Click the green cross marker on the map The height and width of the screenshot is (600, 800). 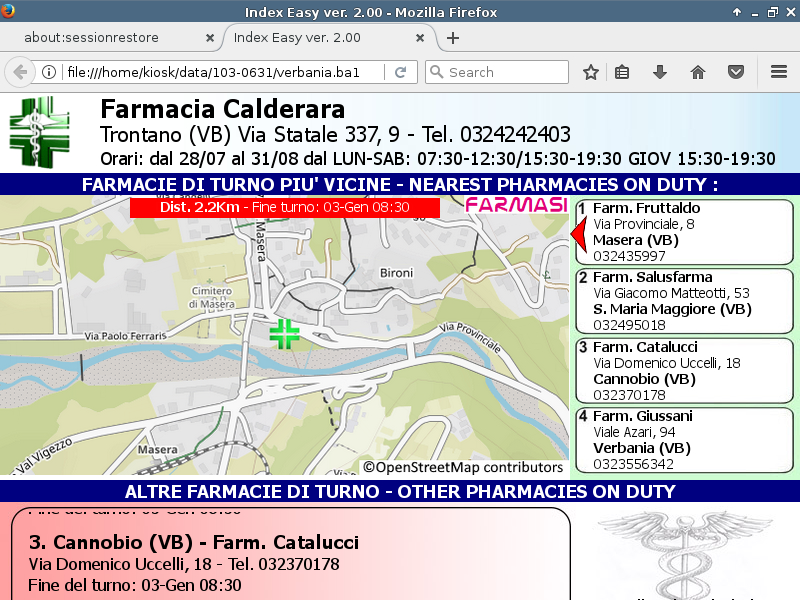pos(285,334)
